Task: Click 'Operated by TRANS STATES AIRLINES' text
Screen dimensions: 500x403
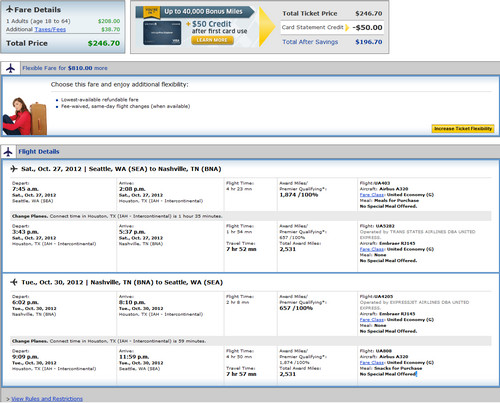Action: 417,234
